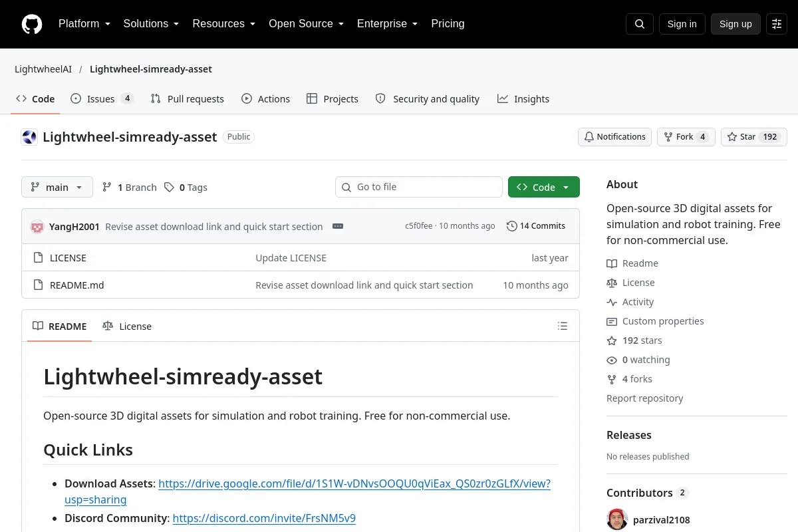Click the LICENSE file icon
798x532 pixels.
[x=39, y=258]
